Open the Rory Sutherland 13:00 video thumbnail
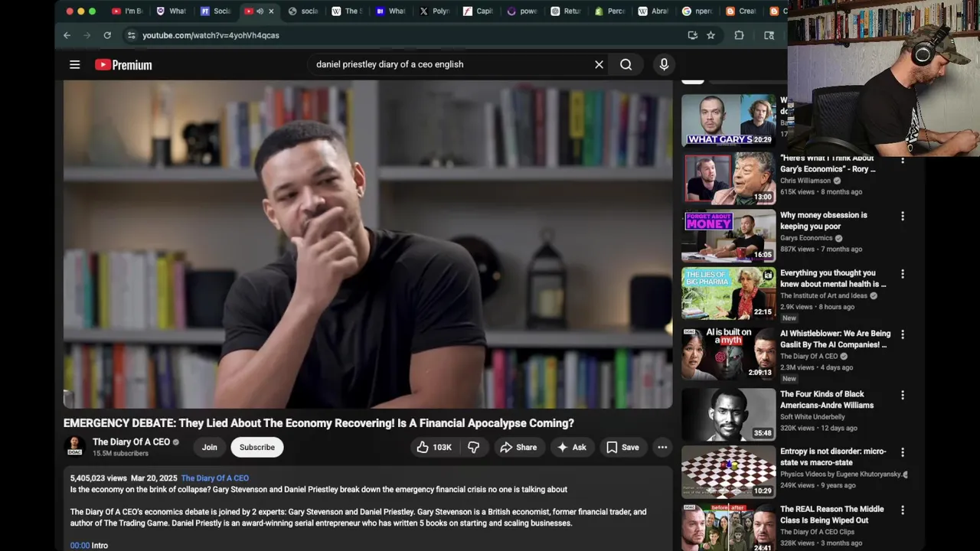 tap(729, 178)
